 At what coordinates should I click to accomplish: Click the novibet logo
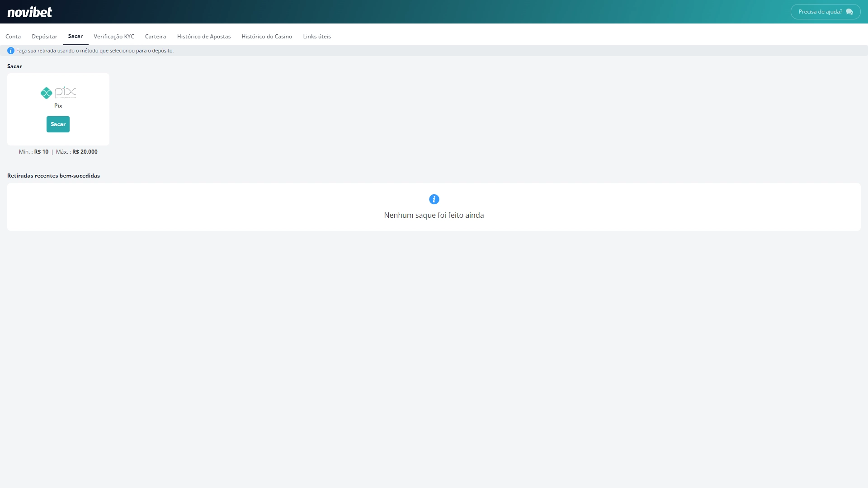[x=30, y=12]
